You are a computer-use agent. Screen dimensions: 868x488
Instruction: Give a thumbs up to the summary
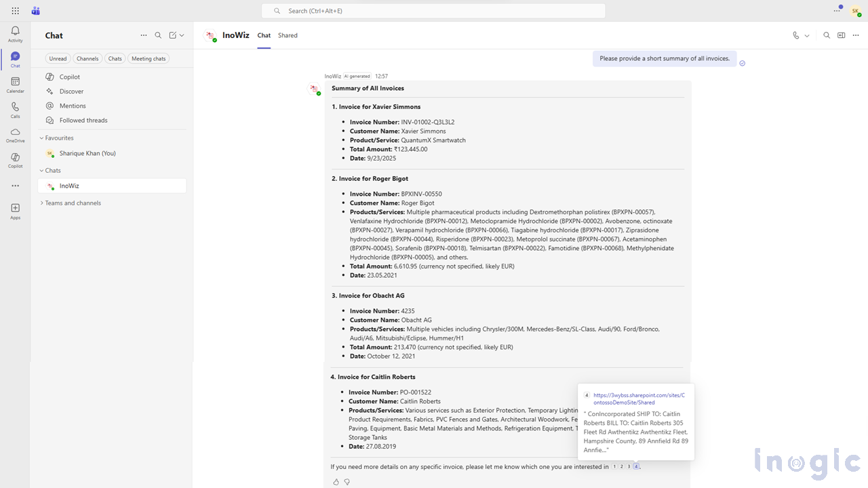(336, 481)
